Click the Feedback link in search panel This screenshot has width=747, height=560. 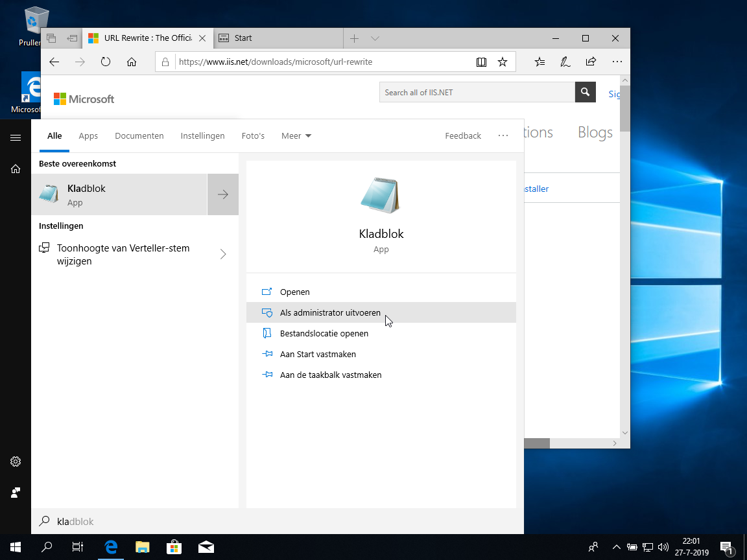point(463,135)
